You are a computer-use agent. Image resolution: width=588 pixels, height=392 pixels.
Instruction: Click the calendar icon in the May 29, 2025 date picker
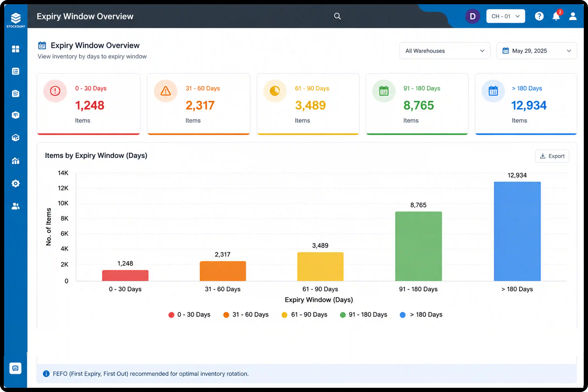(505, 51)
